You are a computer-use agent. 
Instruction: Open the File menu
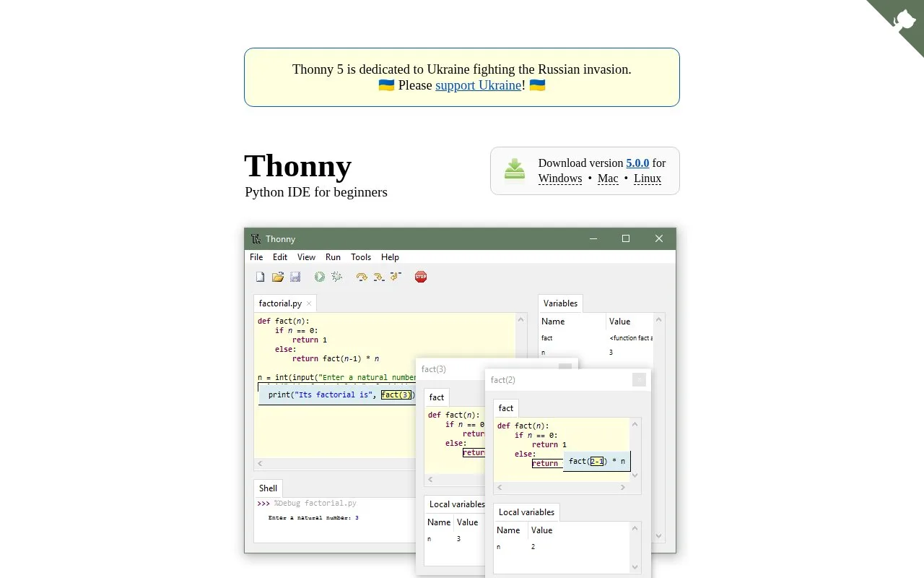click(256, 257)
